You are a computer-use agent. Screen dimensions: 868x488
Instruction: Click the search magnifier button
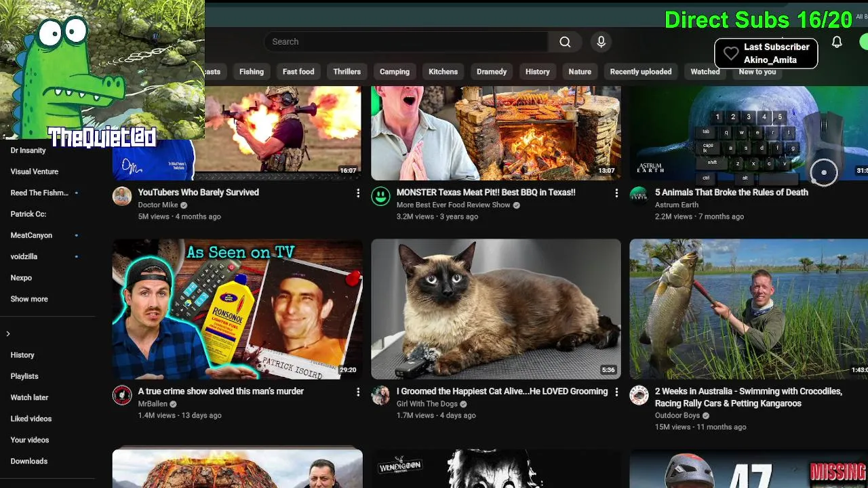pyautogui.click(x=565, y=42)
